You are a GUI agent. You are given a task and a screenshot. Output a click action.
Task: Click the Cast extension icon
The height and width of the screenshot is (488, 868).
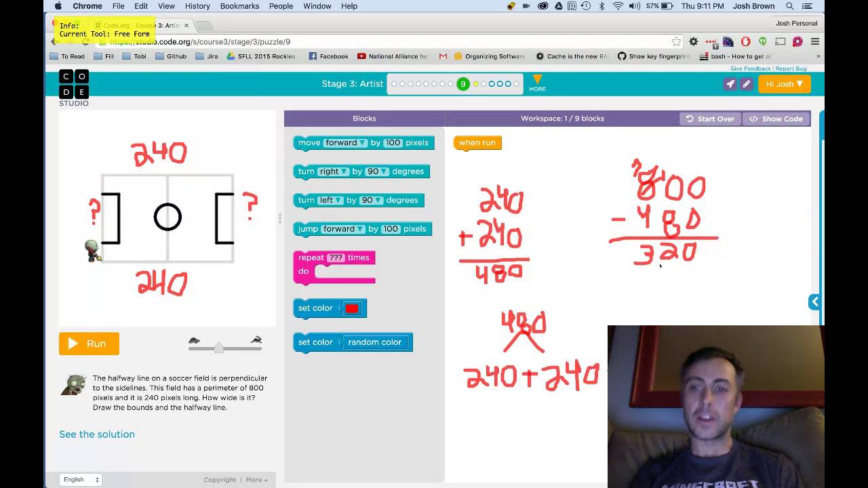(x=780, y=41)
